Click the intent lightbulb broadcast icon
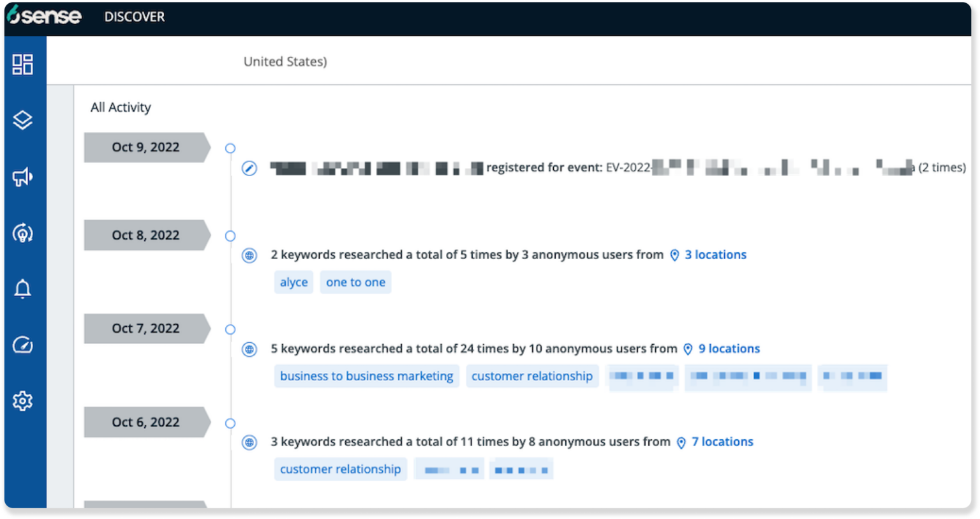The height and width of the screenshot is (519, 980). pos(23,233)
